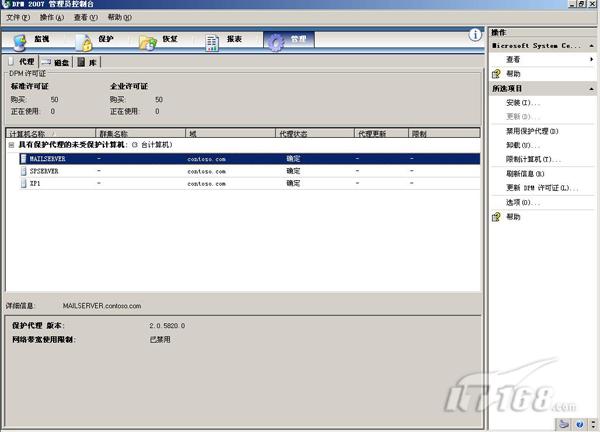Screen dimensions: 600x432
Task: Select the XP1 row name
Action: click(35, 183)
